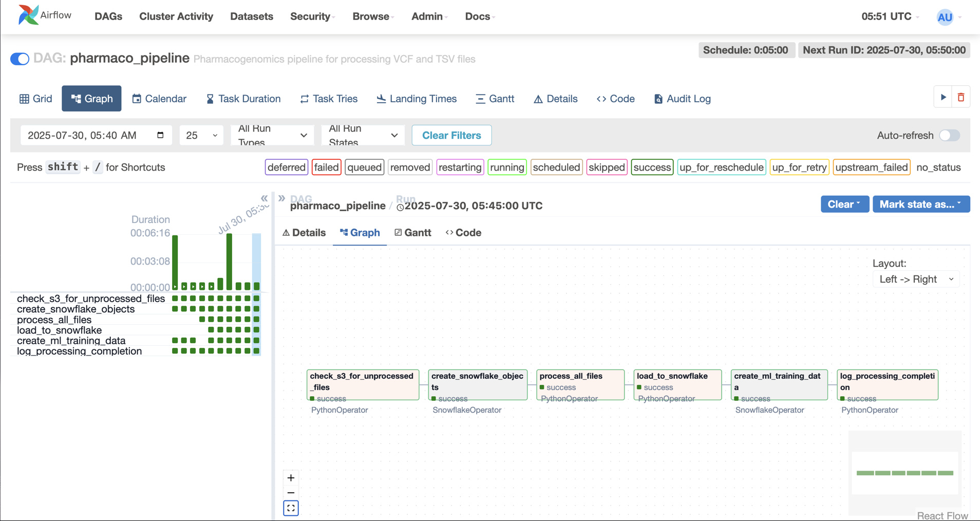
Task: Open the All Run States dropdown
Action: 363,135
